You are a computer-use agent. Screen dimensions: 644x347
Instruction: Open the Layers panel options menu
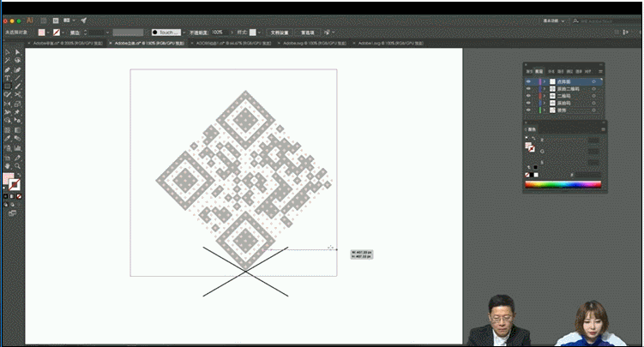pyautogui.click(x=600, y=71)
